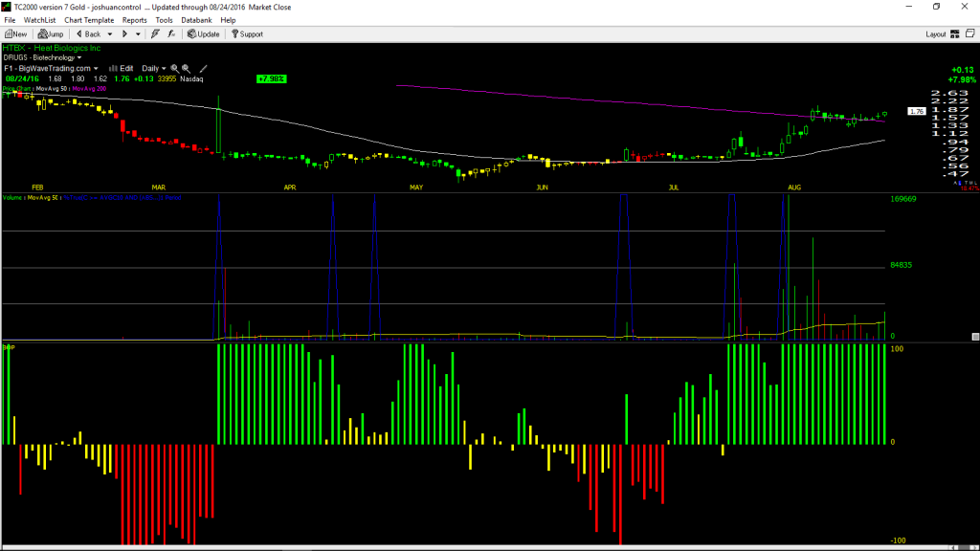Viewport: 980px width, 551px height.
Task: Open the Help menu
Action: (x=228, y=20)
